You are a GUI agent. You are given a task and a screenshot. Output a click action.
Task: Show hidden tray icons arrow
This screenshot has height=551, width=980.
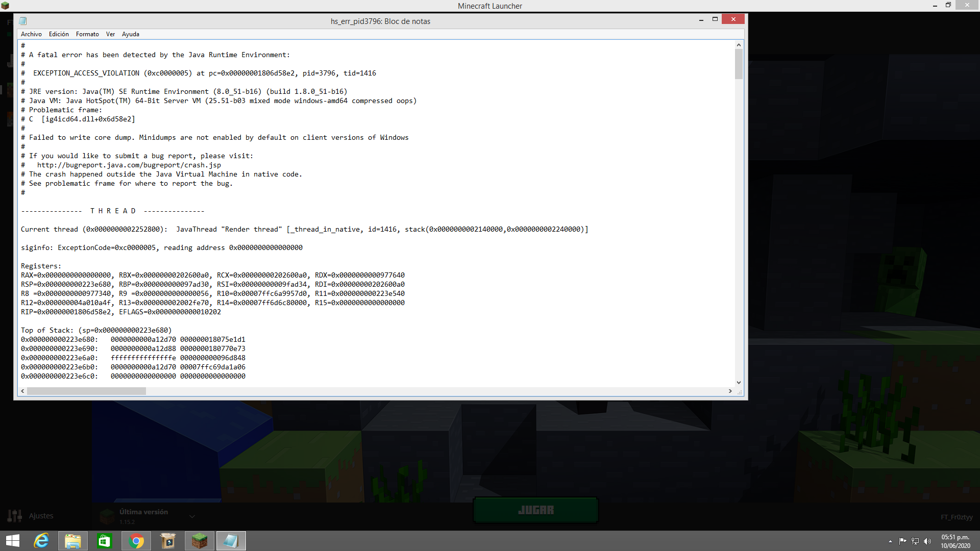890,541
